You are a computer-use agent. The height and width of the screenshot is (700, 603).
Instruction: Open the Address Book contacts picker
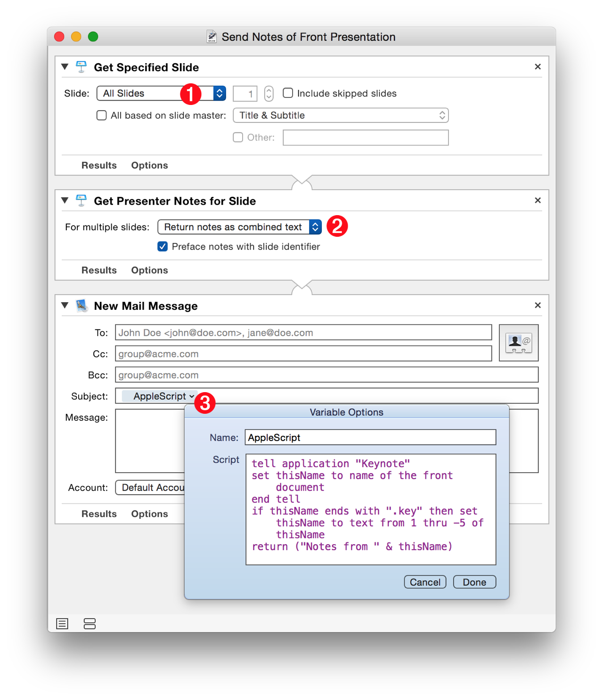point(518,343)
